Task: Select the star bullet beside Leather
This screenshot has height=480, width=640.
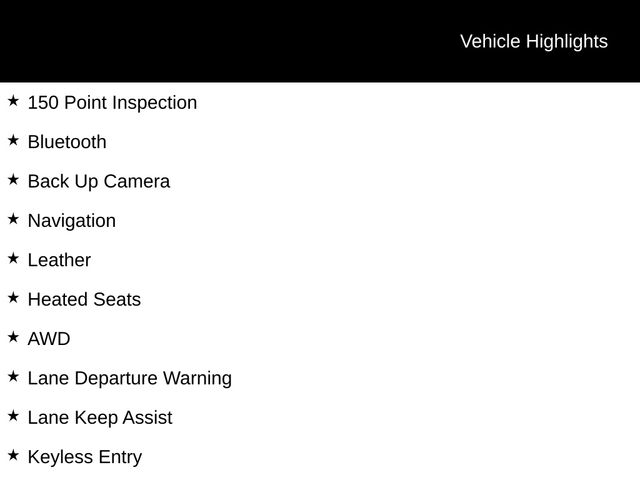Action: 13,258
